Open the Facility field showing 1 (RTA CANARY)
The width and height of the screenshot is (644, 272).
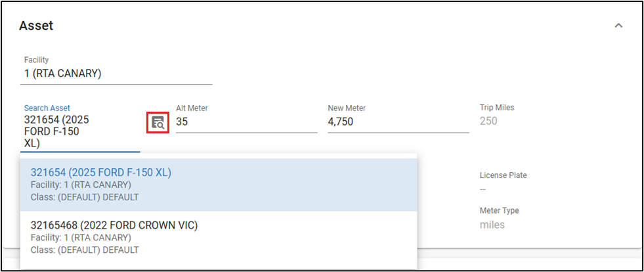tap(118, 74)
